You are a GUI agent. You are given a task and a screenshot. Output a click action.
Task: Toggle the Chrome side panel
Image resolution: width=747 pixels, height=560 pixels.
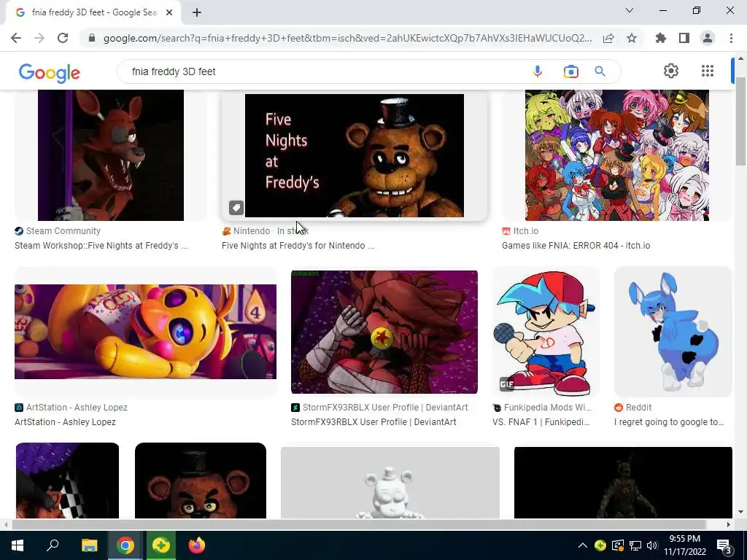(684, 38)
